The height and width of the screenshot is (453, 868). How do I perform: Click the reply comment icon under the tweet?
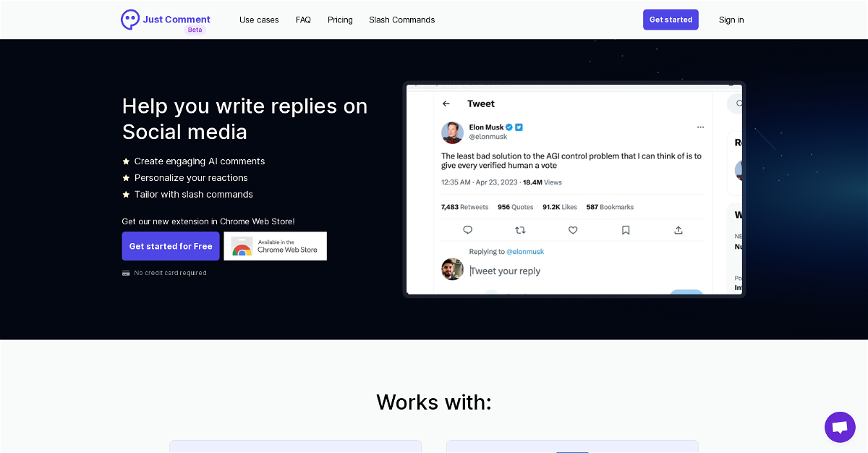coord(467,230)
